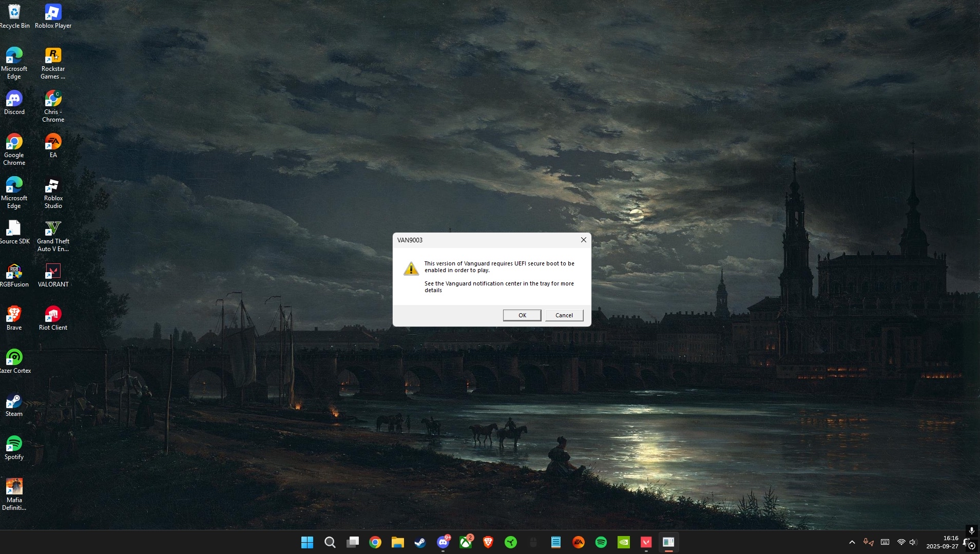The height and width of the screenshot is (554, 980).
Task: Open the calendar from the 16:16 clock
Action: pos(943,542)
